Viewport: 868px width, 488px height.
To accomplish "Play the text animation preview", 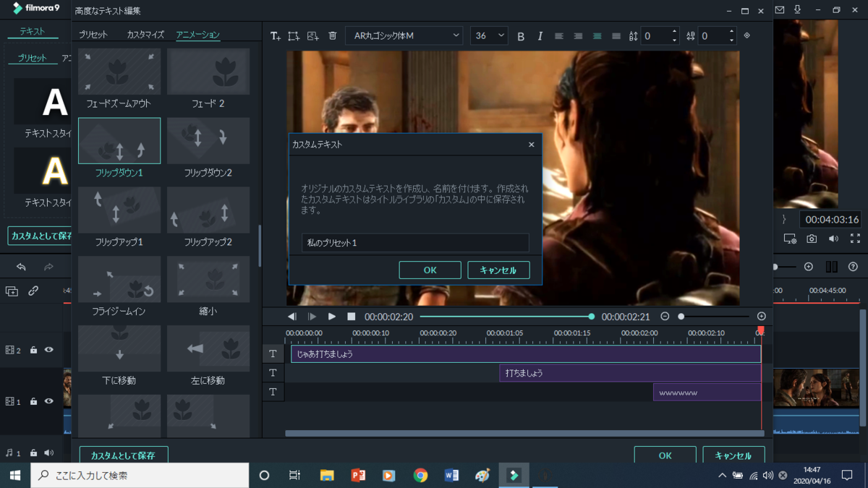I will pyautogui.click(x=332, y=317).
